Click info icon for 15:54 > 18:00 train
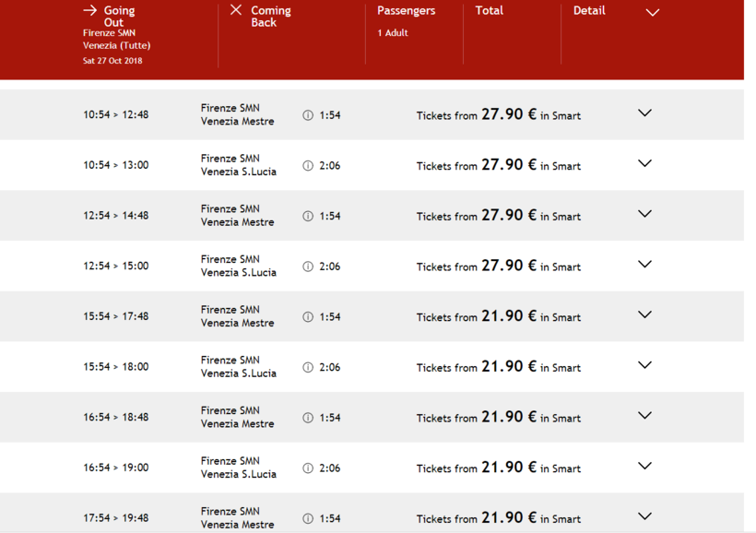Screen dimensions: 756x533 click(x=308, y=367)
